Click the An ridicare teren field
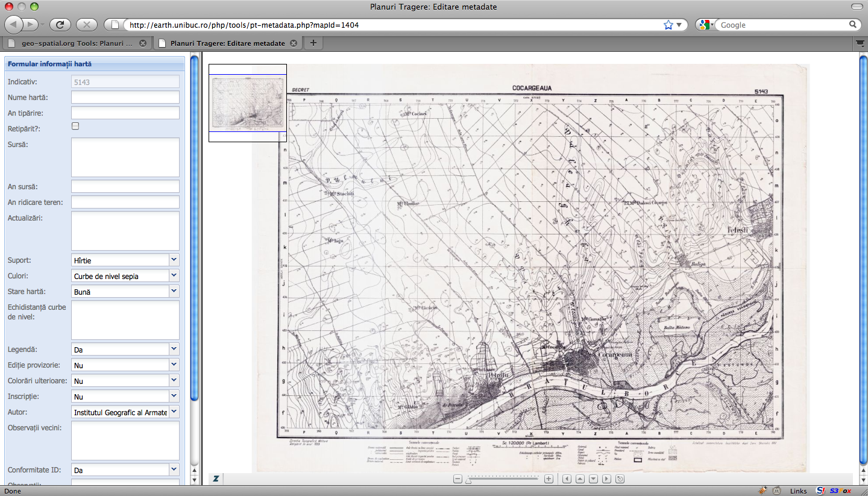The height and width of the screenshot is (496, 868). [x=125, y=202]
